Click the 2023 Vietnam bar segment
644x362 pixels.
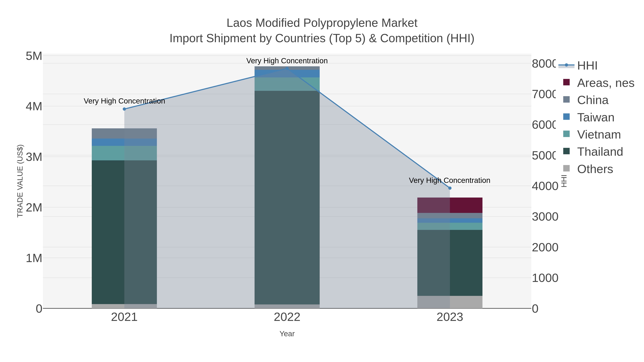tap(450, 226)
